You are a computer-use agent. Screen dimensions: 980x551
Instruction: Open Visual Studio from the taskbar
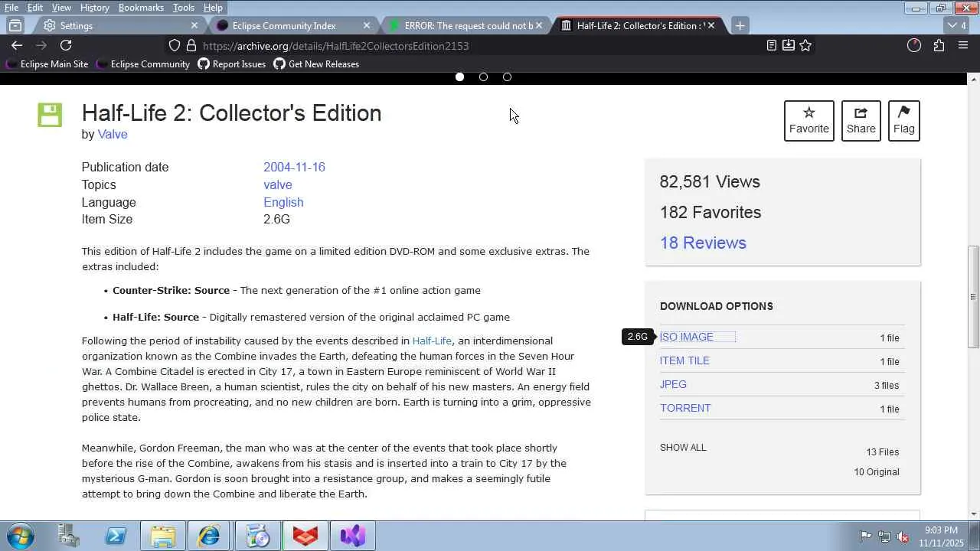[353, 536]
